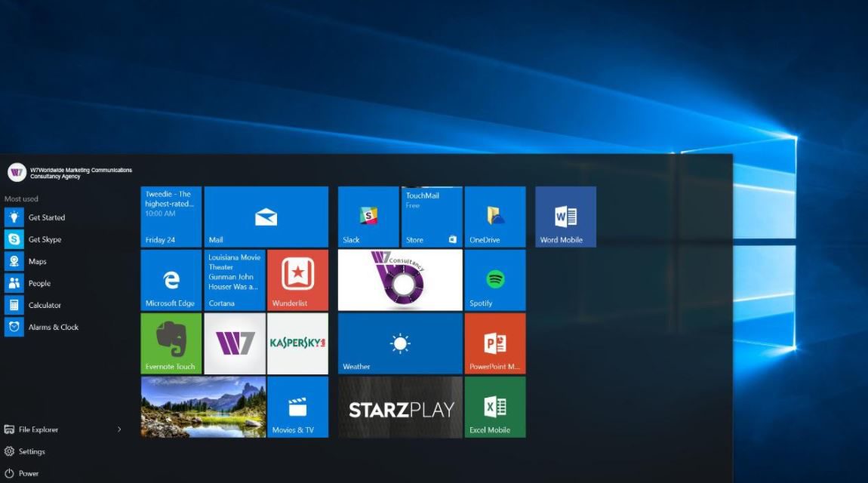Open the purple W7 logo tile
Image resolution: width=868 pixels, height=483 pixels.
[235, 343]
